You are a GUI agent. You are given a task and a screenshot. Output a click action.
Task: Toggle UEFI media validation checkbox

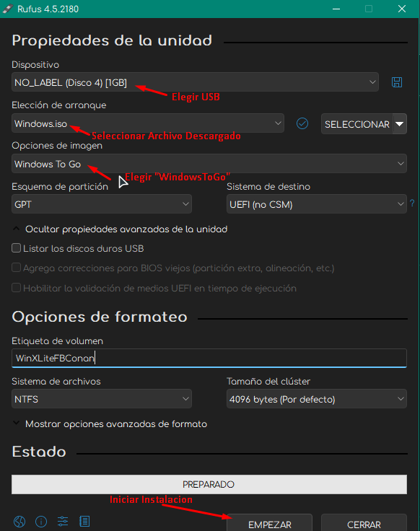[16, 288]
